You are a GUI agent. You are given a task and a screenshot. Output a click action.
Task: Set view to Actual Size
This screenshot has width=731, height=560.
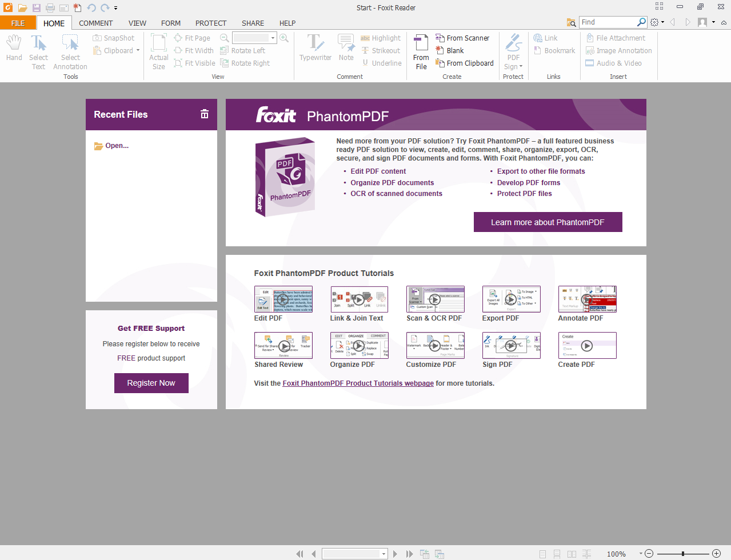point(159,52)
